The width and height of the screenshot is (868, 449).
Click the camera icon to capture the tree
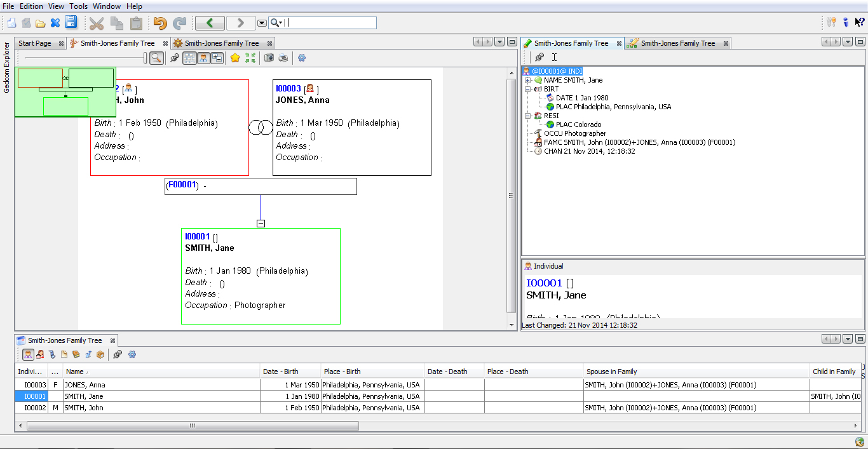[x=268, y=58]
